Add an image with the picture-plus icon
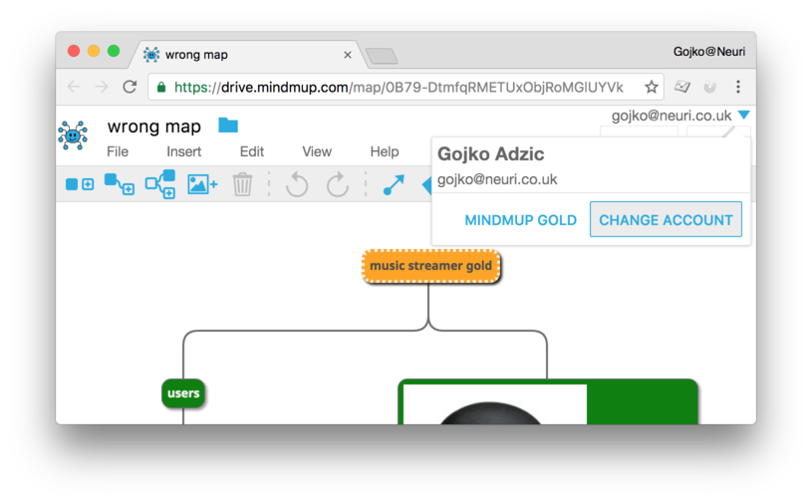Viewport: 812px width, 504px height. click(x=202, y=184)
